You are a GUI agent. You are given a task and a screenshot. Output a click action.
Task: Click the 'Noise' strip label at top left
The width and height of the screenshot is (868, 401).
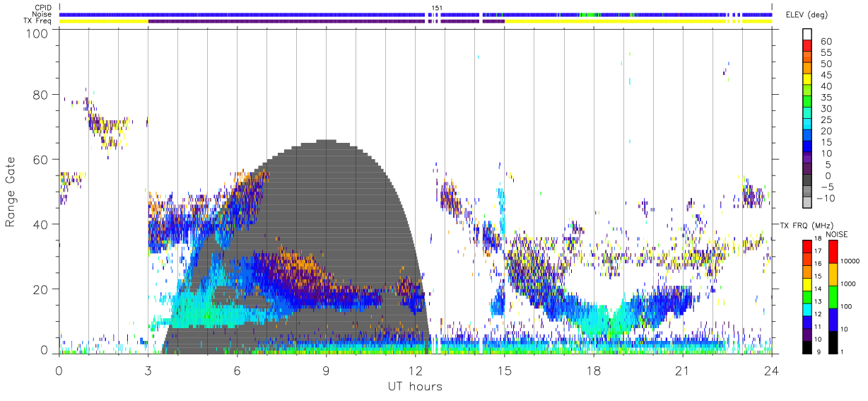[x=42, y=14]
